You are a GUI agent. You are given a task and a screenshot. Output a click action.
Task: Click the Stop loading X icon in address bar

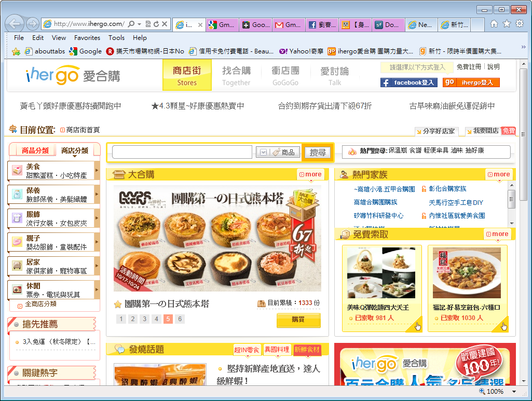coord(165,24)
